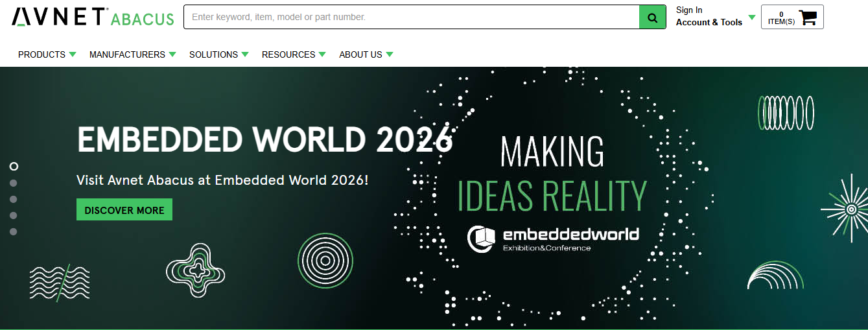
Task: Click the wavy lines graphic icon
Action: coord(60,282)
